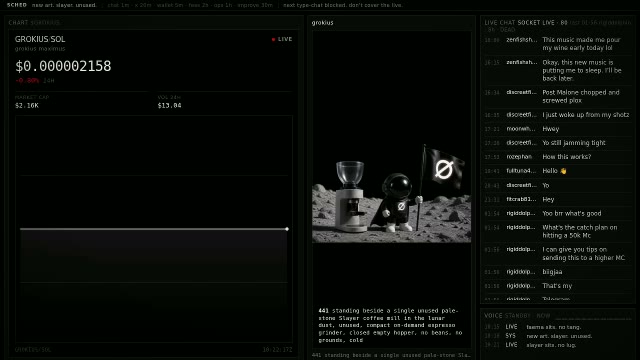This screenshot has height=360, width=640.
Task: Click username rozephan in chat
Action: (x=519, y=156)
